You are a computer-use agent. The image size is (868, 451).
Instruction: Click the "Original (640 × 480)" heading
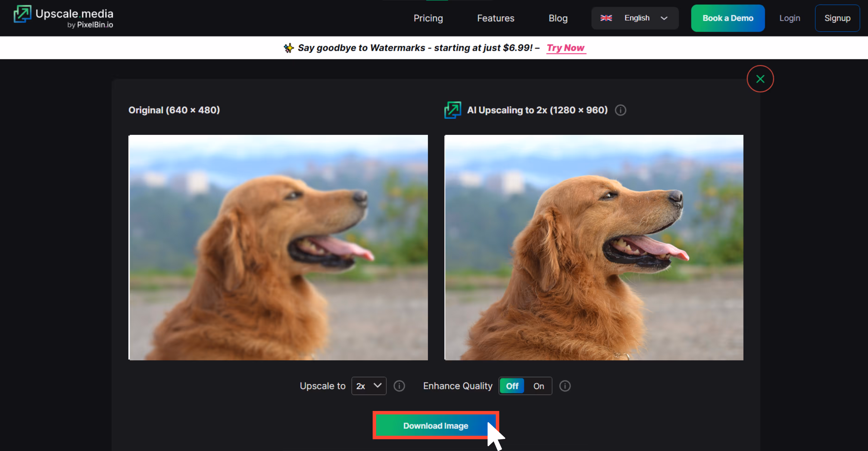(x=174, y=110)
